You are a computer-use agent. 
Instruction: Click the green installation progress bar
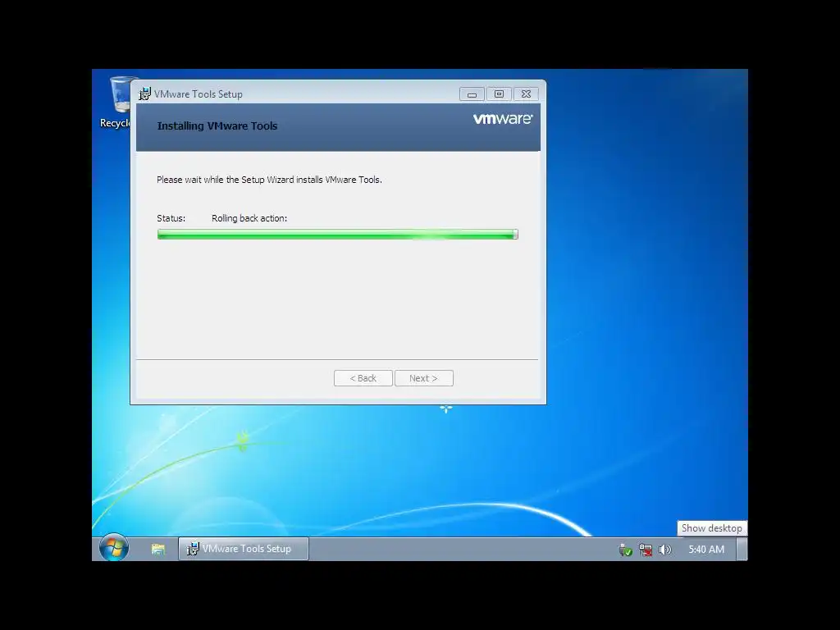pyautogui.click(x=337, y=234)
